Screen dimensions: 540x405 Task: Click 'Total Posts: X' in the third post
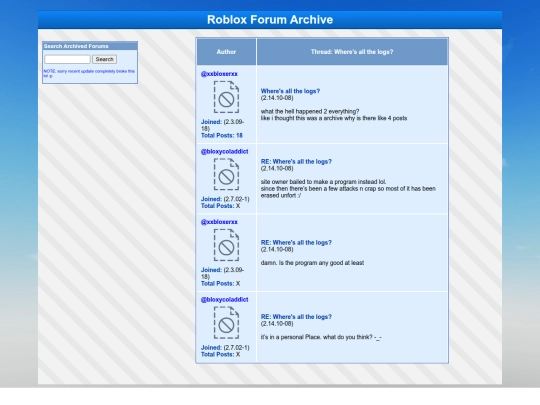tap(220, 284)
